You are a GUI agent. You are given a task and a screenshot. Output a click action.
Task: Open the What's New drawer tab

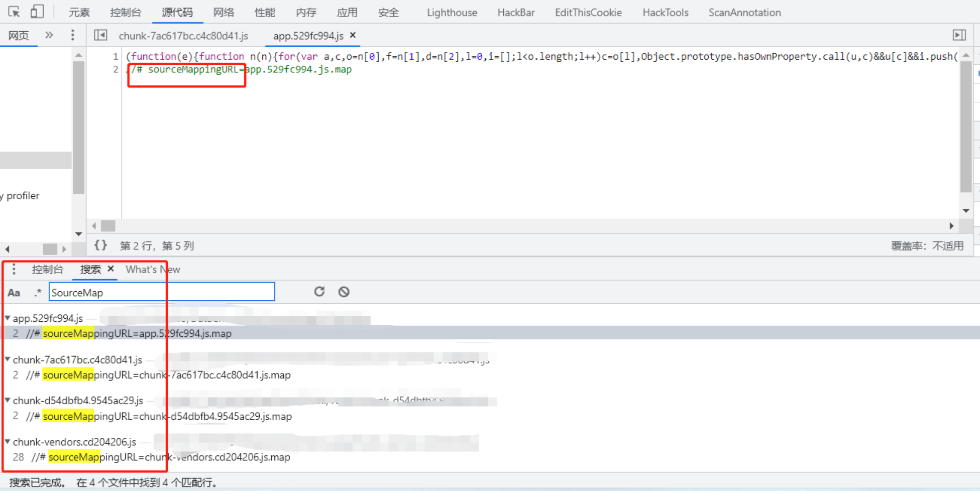(153, 270)
